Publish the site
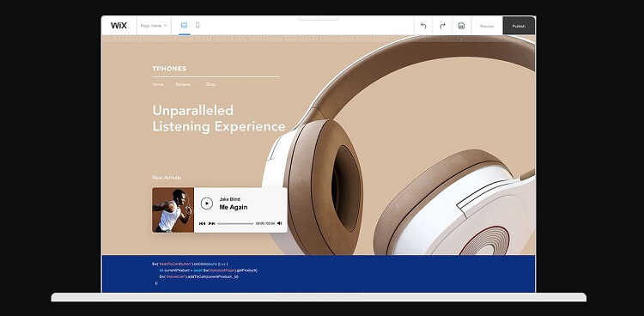Screen dimensions: 644x316 click(x=519, y=26)
